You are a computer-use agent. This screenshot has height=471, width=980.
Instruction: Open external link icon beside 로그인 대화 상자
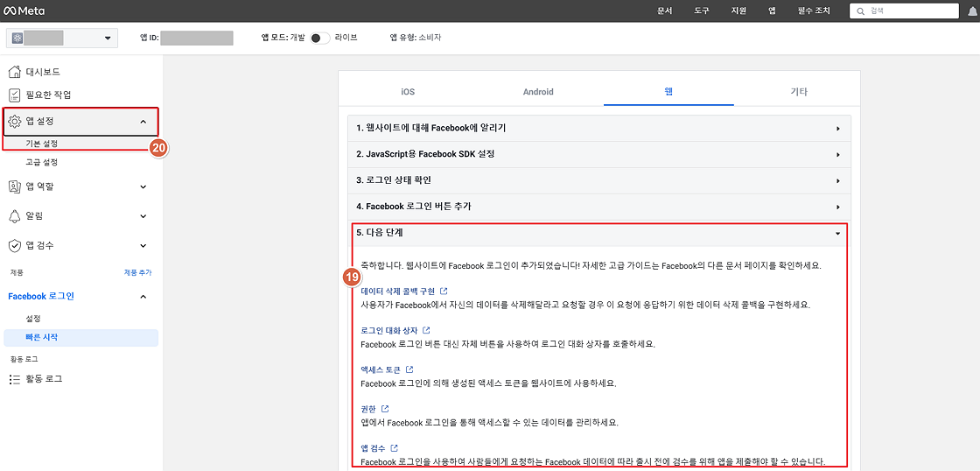[426, 330]
